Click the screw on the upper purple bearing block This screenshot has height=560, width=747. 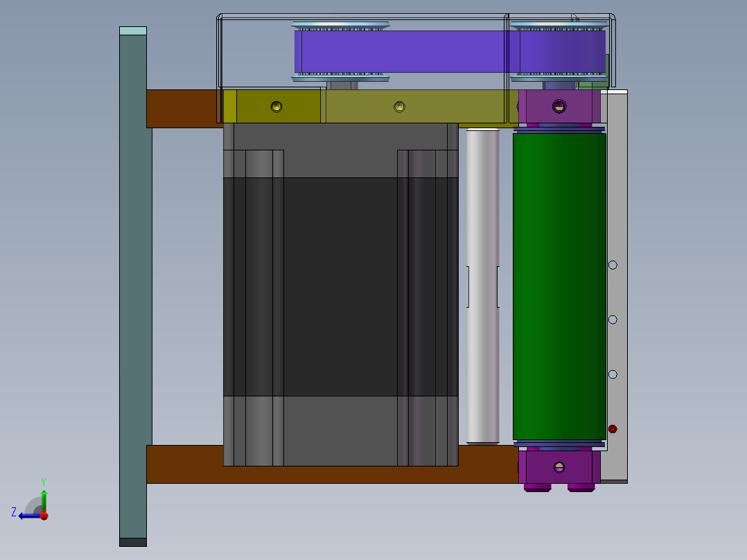[x=559, y=106]
